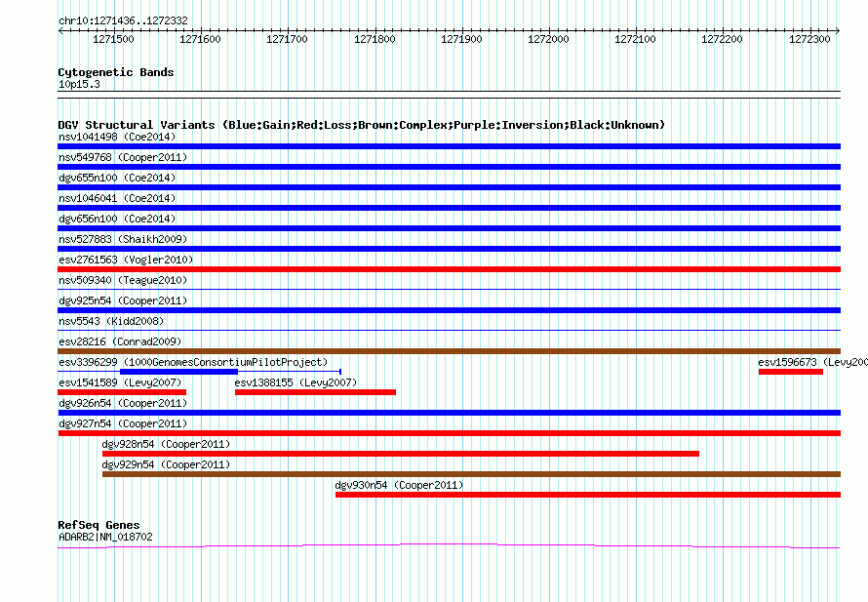The width and height of the screenshot is (868, 602).
Task: Open the dgv929n54 (Cooper2011) label
Action: coord(166,464)
